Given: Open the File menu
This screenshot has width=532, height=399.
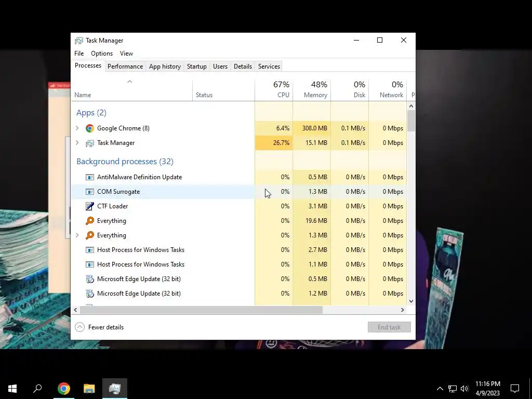Looking at the screenshot, I should click(79, 54).
